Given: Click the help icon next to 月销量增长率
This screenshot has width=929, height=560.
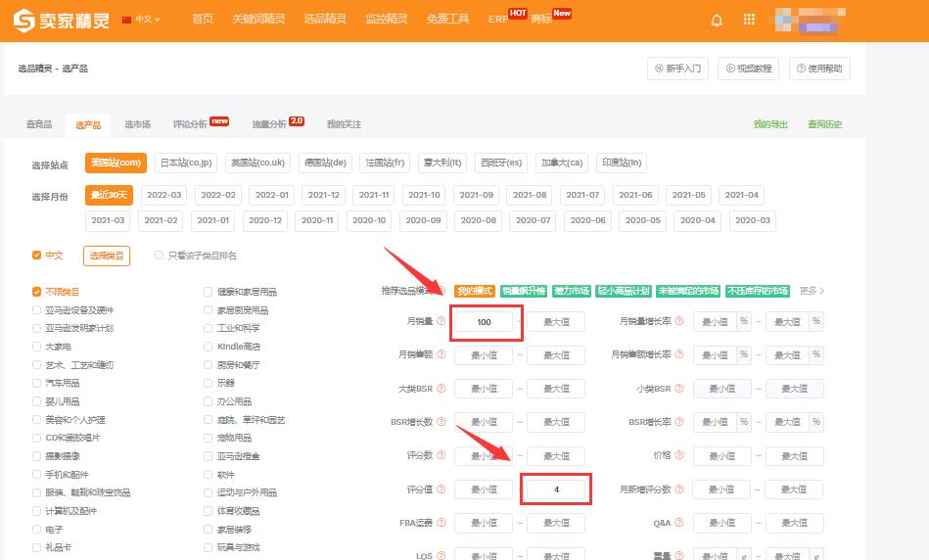Looking at the screenshot, I should point(679,320).
